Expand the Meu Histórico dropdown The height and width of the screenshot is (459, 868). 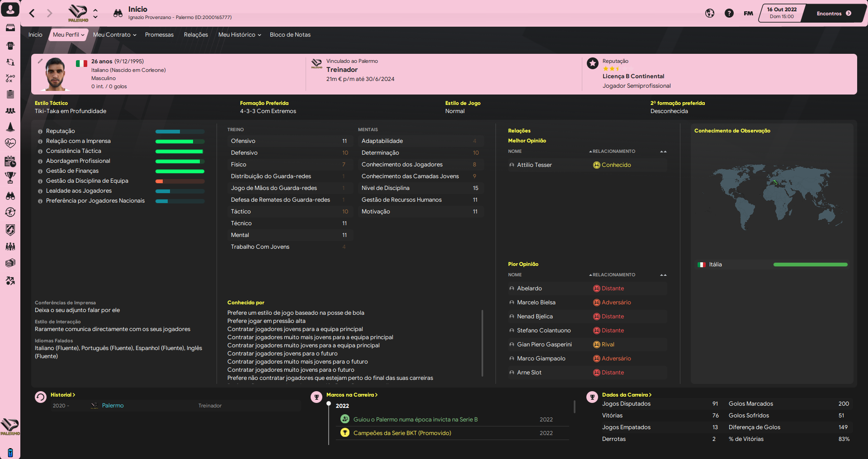tap(240, 35)
